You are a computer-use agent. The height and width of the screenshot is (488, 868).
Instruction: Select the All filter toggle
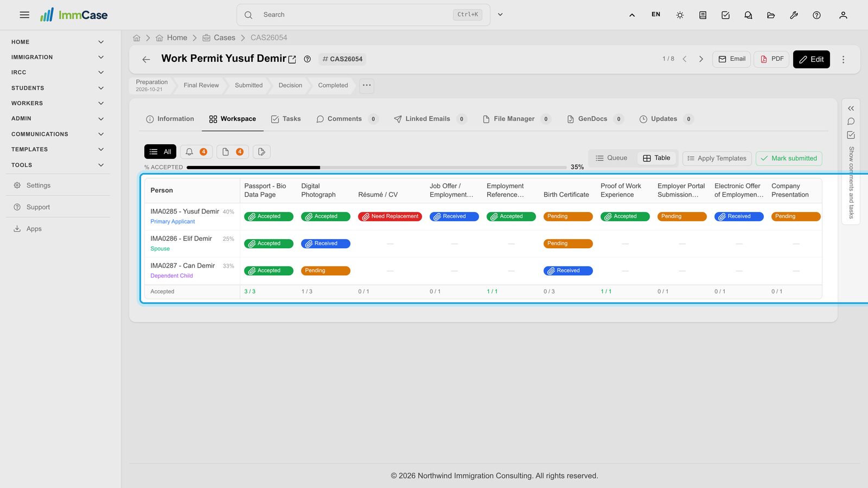(160, 152)
